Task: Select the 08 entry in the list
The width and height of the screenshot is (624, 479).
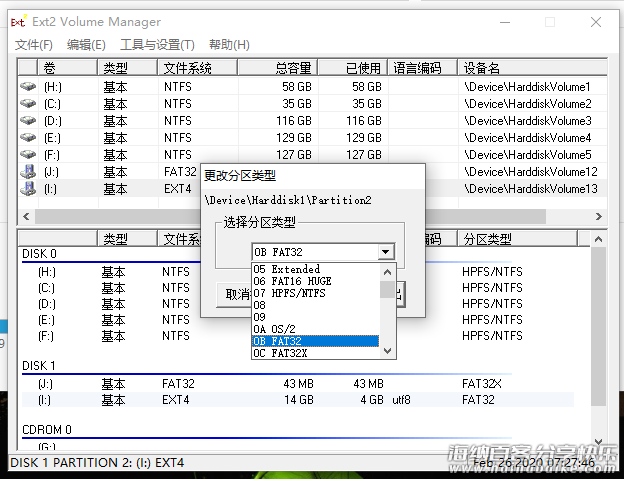Action: click(316, 305)
